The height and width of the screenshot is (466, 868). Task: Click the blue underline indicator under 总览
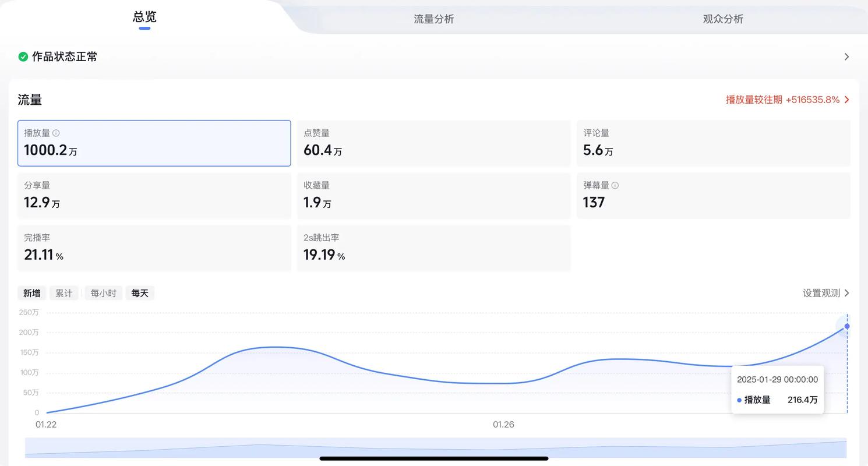coord(144,27)
